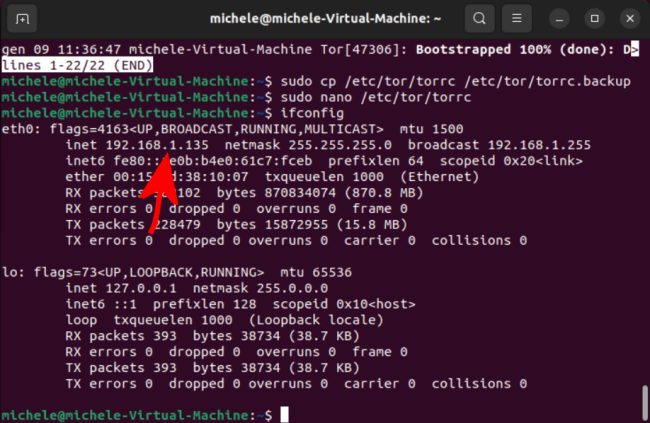This screenshot has height=423, width=650.
Task: Click the ifconfig command text
Action: 312,113
